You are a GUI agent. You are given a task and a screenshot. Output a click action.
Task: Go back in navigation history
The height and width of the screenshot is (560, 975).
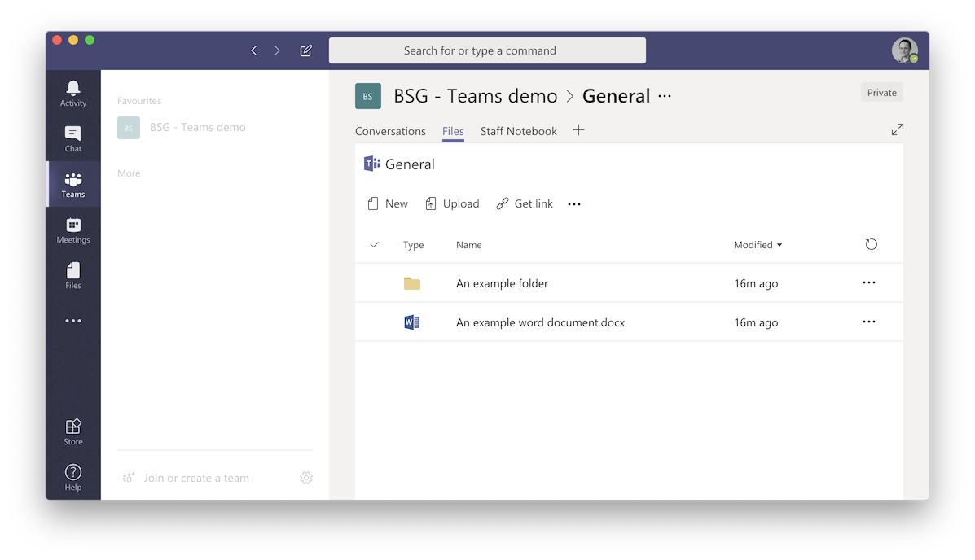253,50
